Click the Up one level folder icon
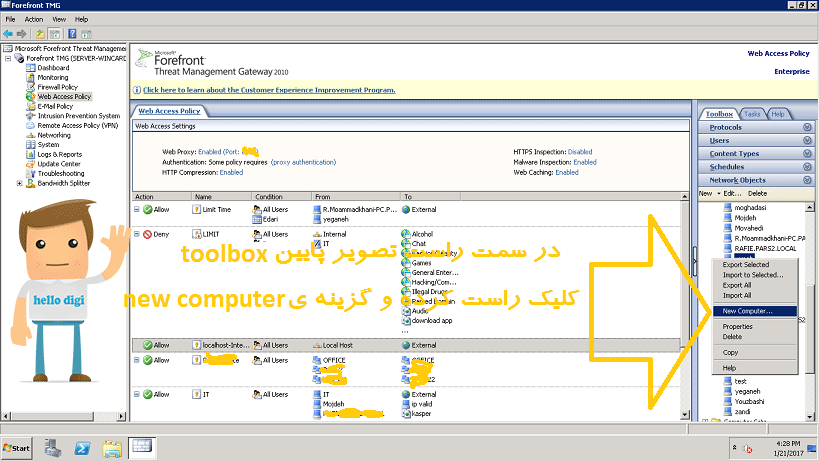The height and width of the screenshot is (461, 819). click(40, 34)
